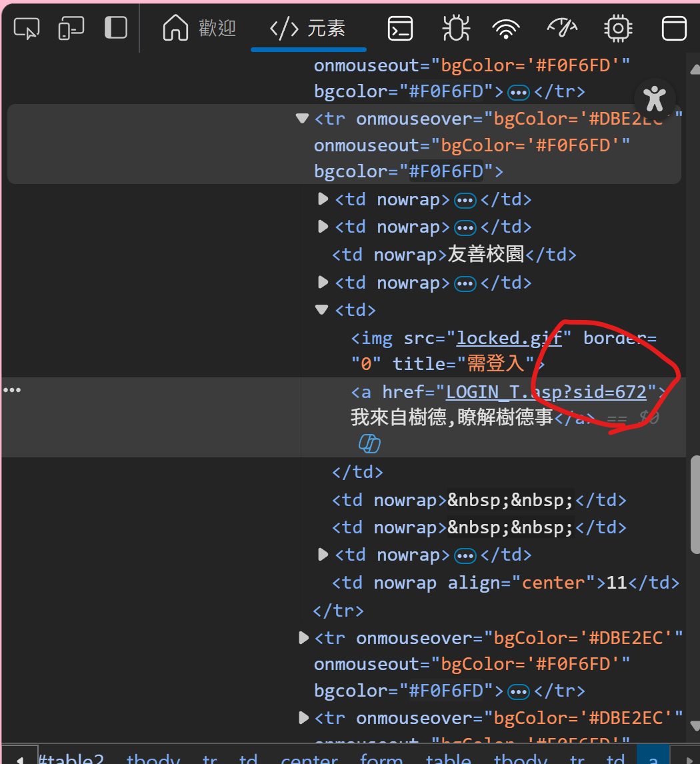Screen dimensions: 700x764
Task: Collapse the highlighted tr onmouseover row
Action: (303, 119)
